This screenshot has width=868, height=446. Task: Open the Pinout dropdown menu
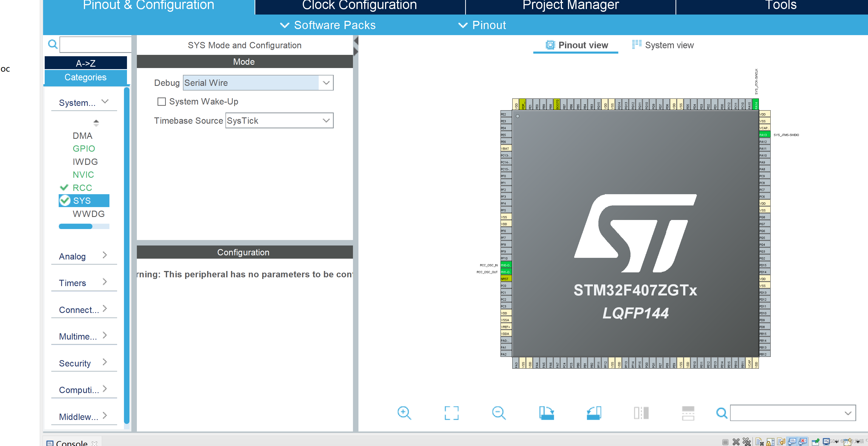(x=482, y=25)
